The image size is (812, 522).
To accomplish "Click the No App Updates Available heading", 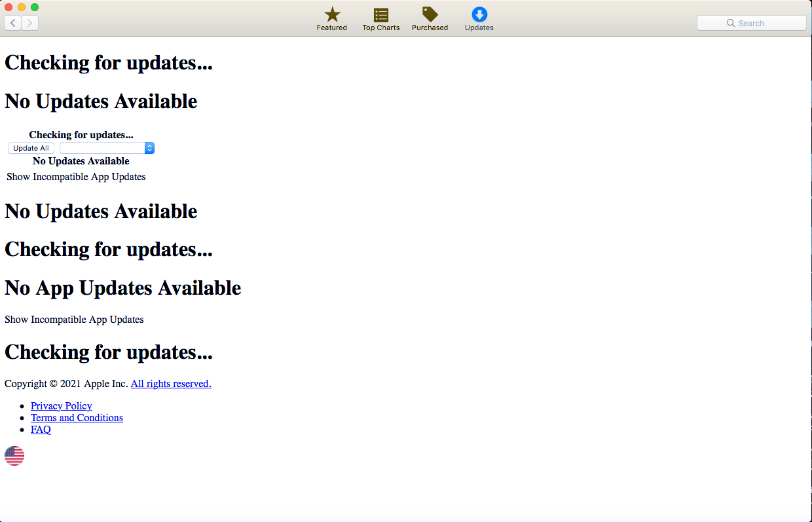I will [123, 288].
